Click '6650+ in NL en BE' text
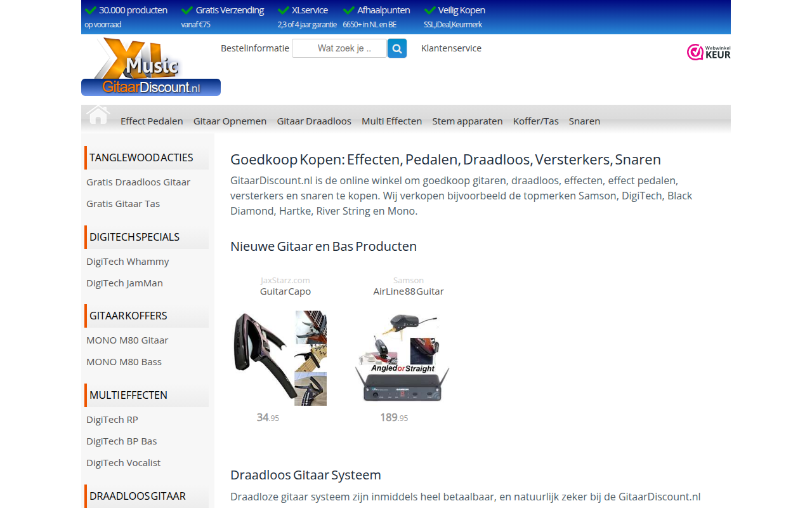Viewport: 812px width, 508px height. coord(369,25)
